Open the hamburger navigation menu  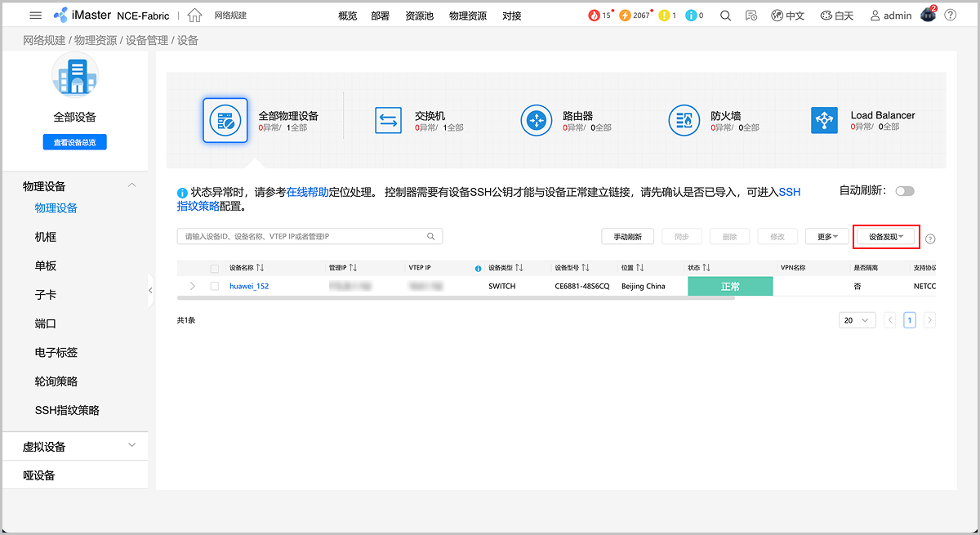pos(35,16)
